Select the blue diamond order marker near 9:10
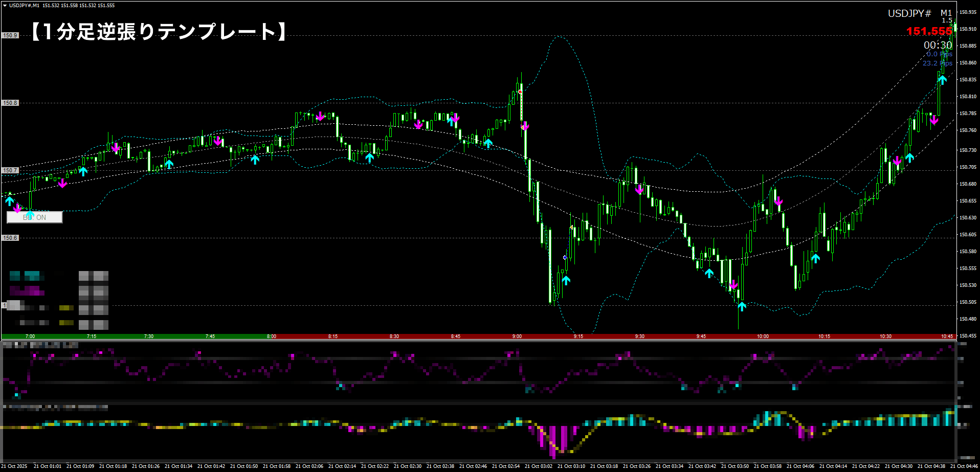Viewport: 980px width, 472px height. click(x=565, y=257)
